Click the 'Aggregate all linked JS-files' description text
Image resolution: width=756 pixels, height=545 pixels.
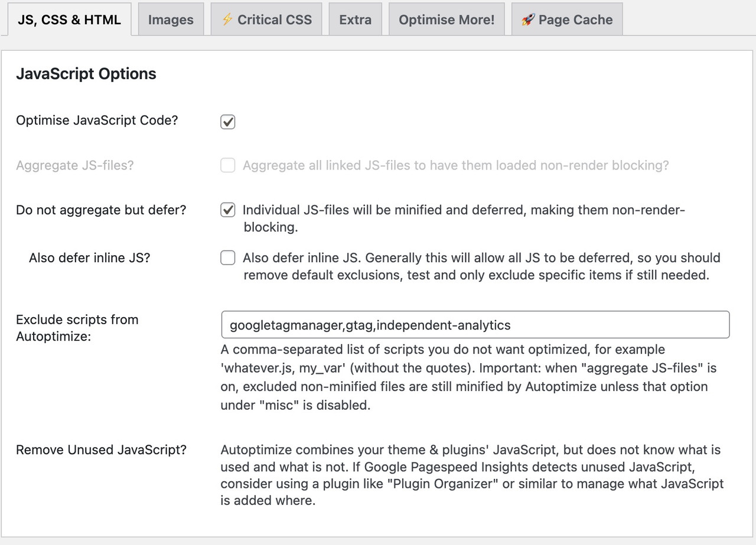click(x=456, y=165)
